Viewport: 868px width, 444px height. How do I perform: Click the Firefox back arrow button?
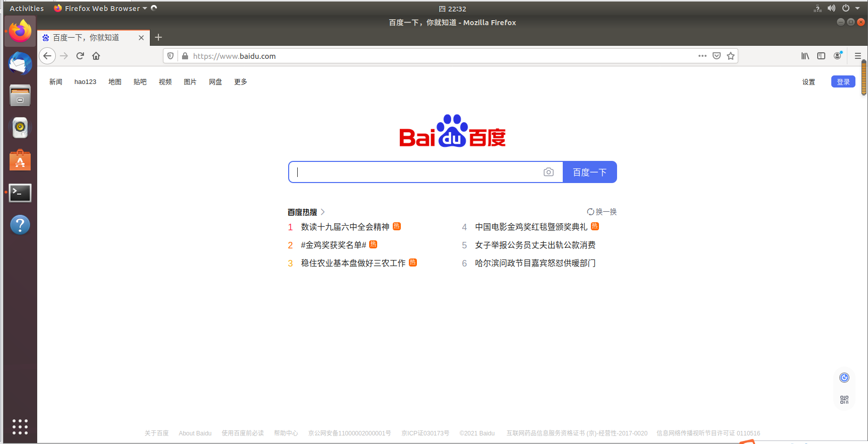47,56
